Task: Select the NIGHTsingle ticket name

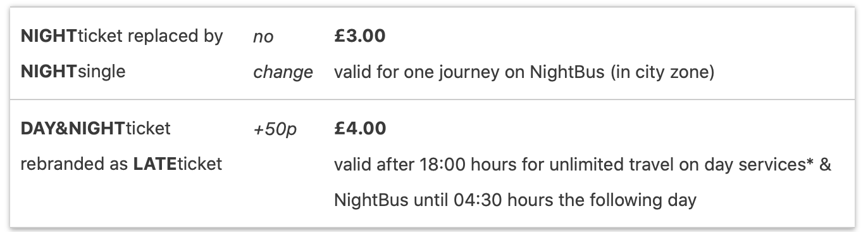Action: click(73, 72)
